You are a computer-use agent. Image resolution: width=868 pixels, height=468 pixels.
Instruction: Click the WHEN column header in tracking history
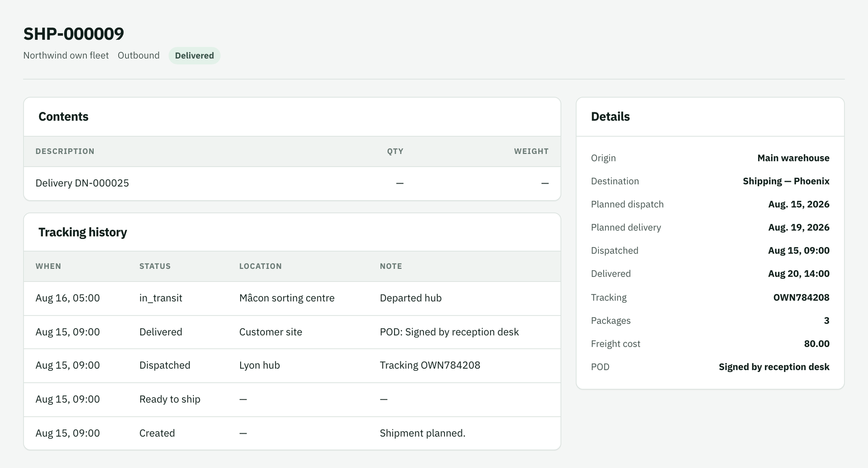pos(48,266)
